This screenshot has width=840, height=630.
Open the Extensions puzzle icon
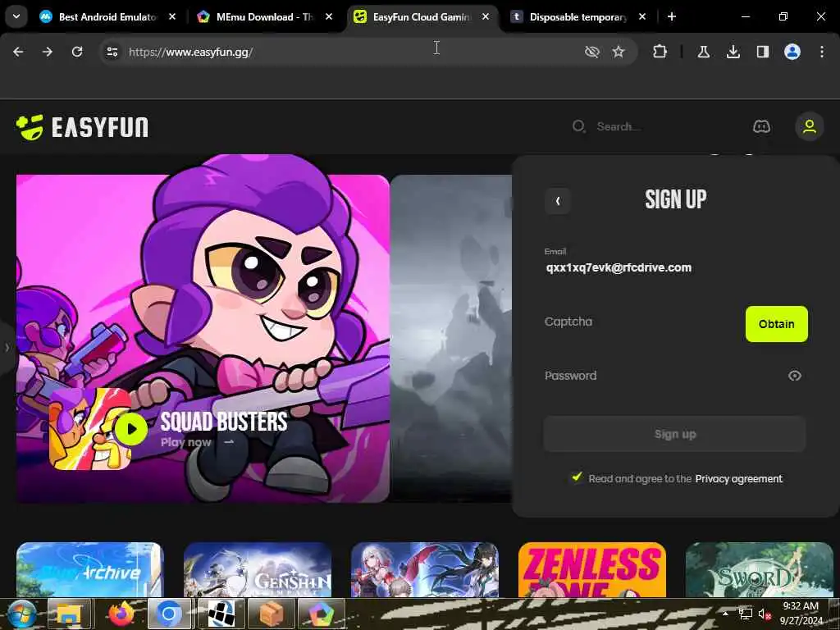point(660,52)
